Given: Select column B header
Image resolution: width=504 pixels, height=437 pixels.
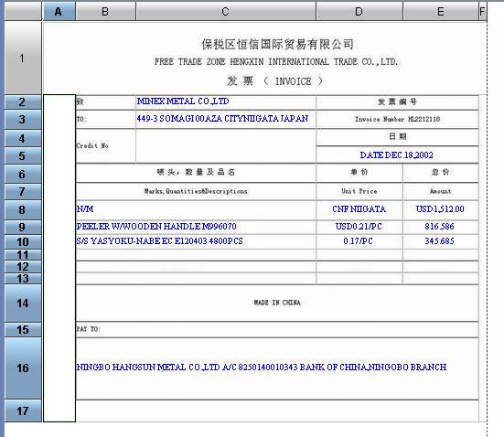Looking at the screenshot, I should coord(106,12).
